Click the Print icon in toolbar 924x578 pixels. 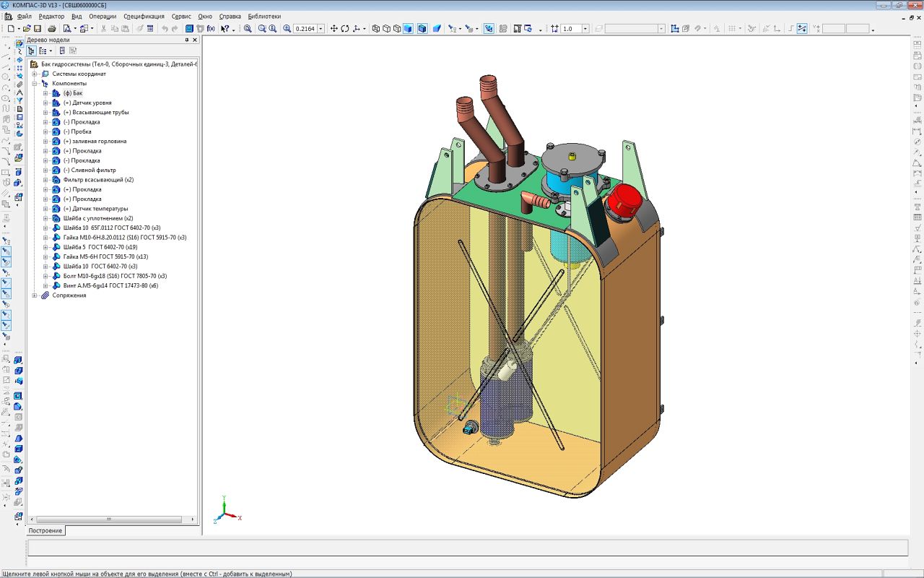tap(52, 29)
